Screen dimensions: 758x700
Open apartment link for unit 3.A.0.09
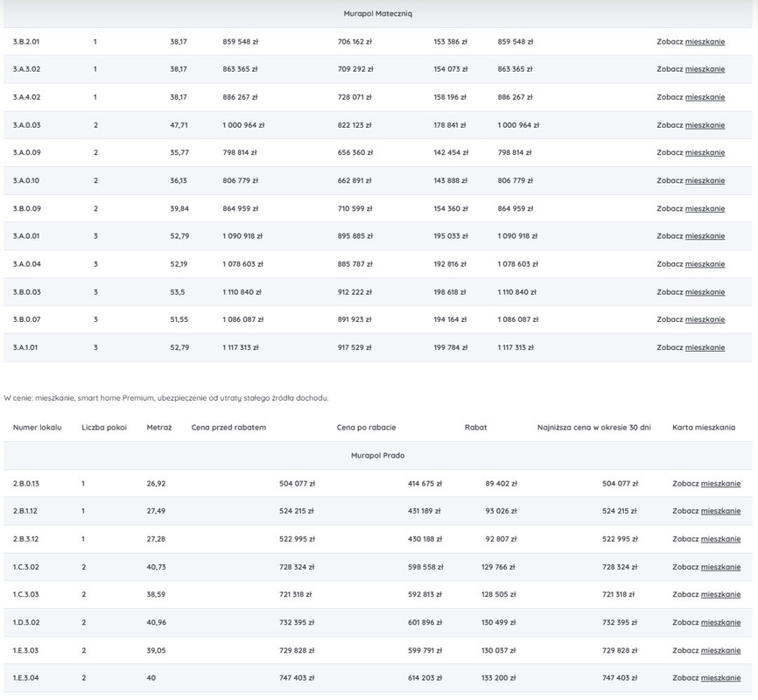tap(705, 153)
